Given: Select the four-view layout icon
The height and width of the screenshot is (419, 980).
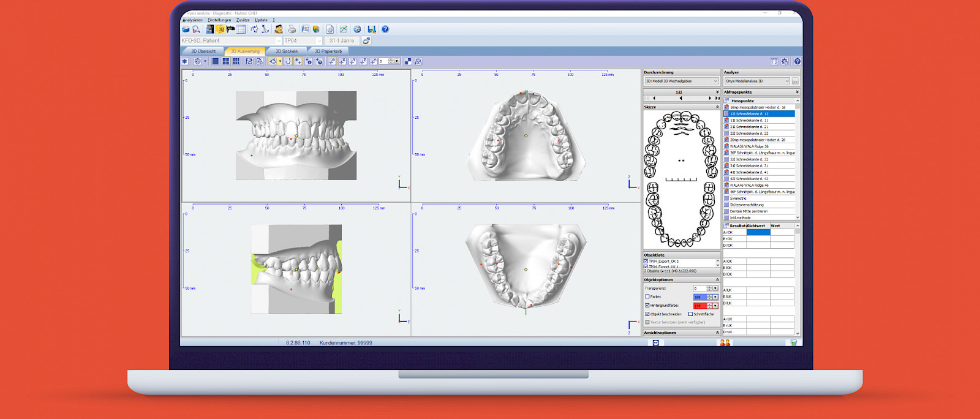Looking at the screenshot, I should tap(226, 61).
